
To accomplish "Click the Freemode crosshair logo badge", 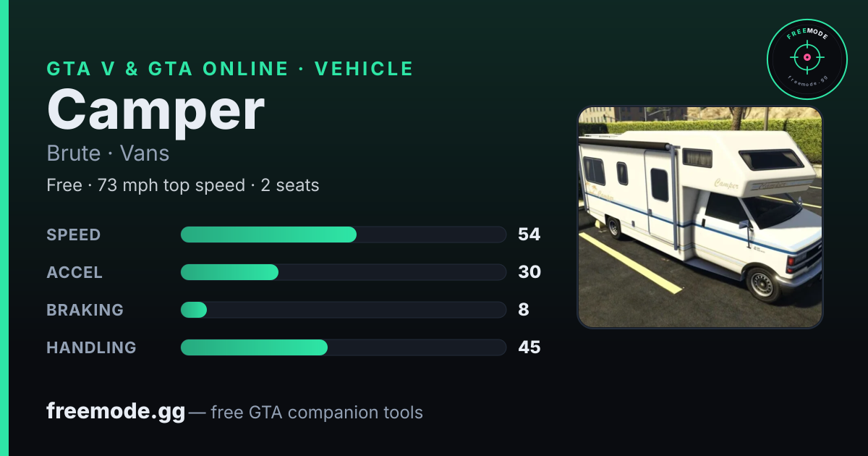I will [807, 59].
